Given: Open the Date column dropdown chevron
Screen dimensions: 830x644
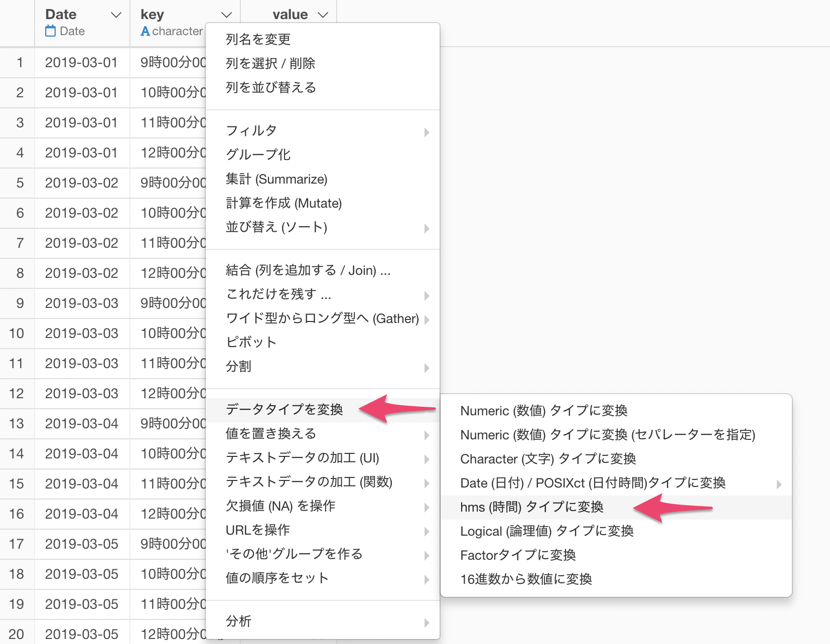Looking at the screenshot, I should [116, 15].
